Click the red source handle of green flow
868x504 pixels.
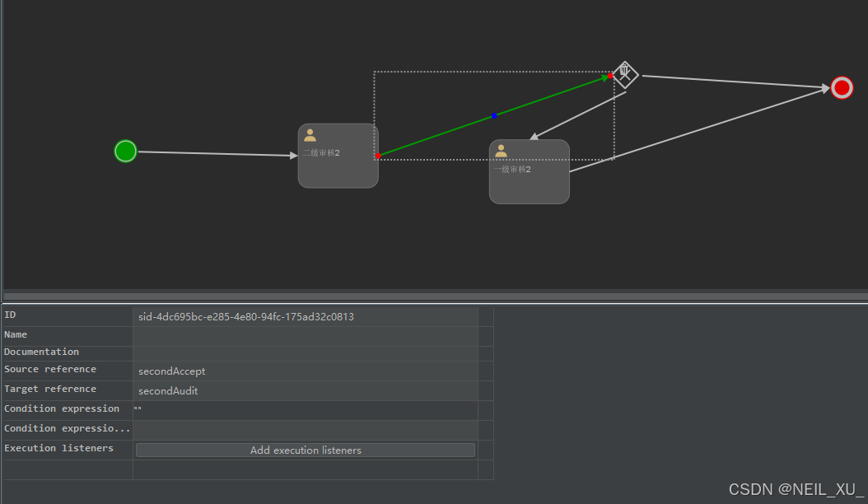pos(378,156)
